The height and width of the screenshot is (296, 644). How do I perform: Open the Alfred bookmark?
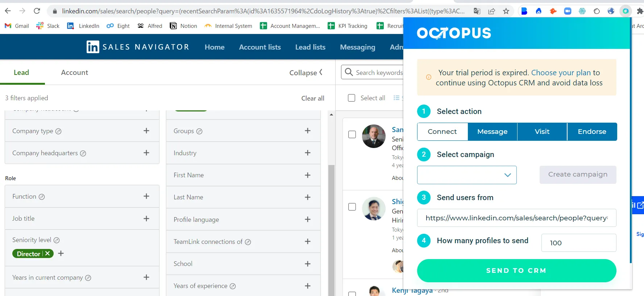tap(150, 26)
